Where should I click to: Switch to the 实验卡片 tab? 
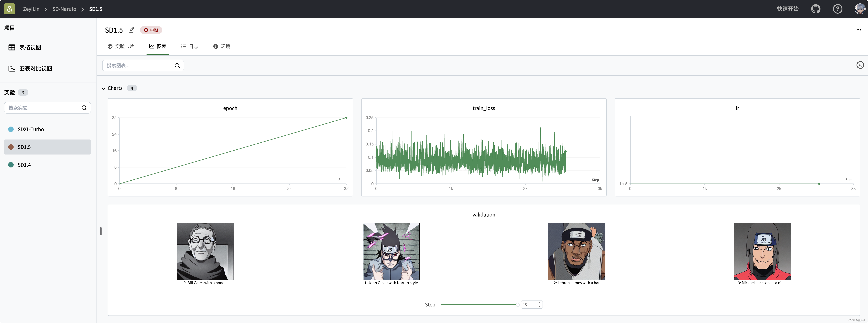pos(121,47)
